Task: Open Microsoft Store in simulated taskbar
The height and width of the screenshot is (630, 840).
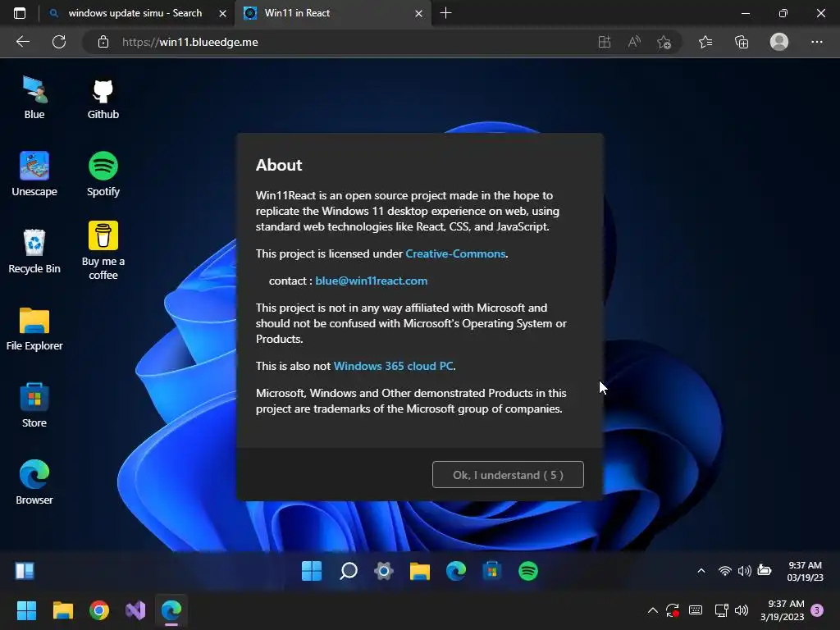Action: pos(492,571)
